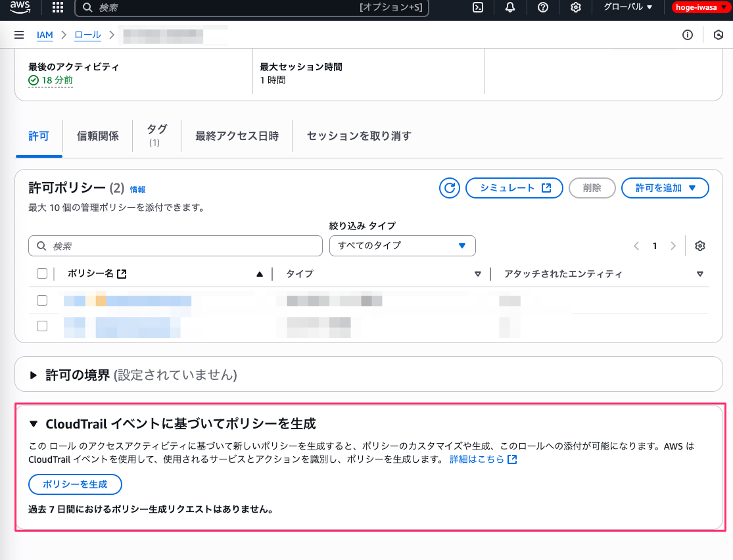This screenshot has height=560, width=733.
Task: Go to previous page of policies
Action: click(x=636, y=246)
